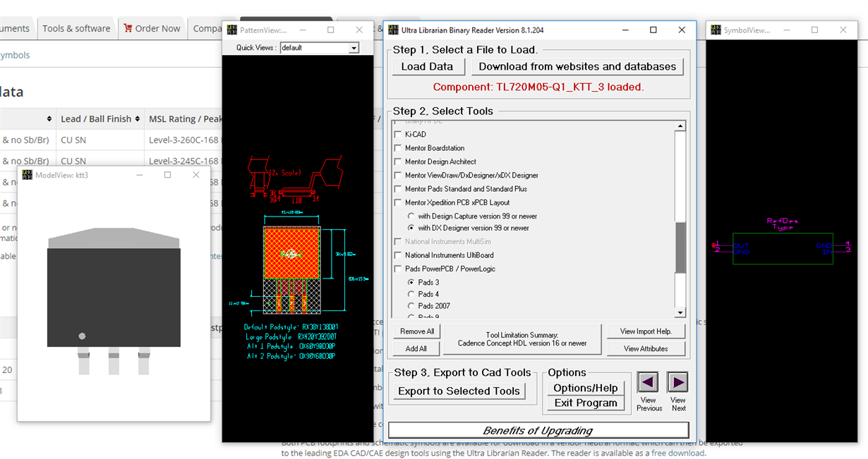The height and width of the screenshot is (459, 868).
Task: Click the SymbolView window title icon
Action: pyautogui.click(x=715, y=30)
